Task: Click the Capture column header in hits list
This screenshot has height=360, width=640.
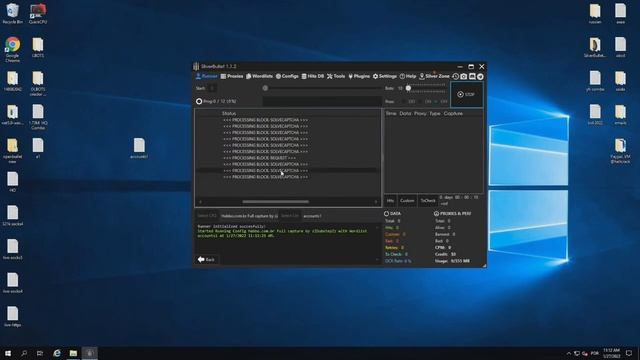Action: point(453,113)
